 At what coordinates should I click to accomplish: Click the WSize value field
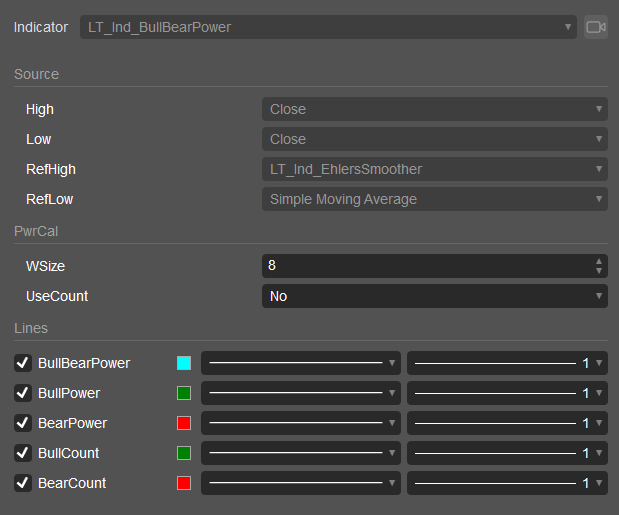coord(428,266)
